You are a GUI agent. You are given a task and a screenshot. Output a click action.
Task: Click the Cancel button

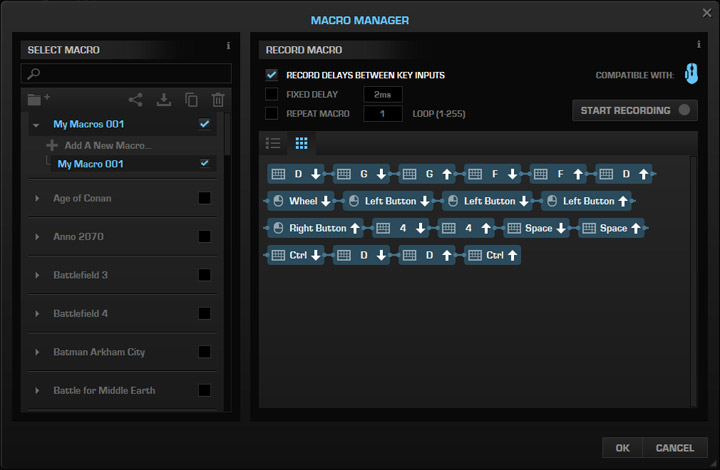(x=675, y=448)
